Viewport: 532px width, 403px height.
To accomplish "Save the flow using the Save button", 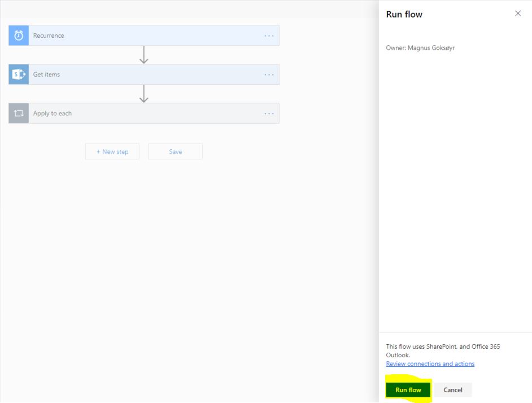I will click(x=176, y=151).
